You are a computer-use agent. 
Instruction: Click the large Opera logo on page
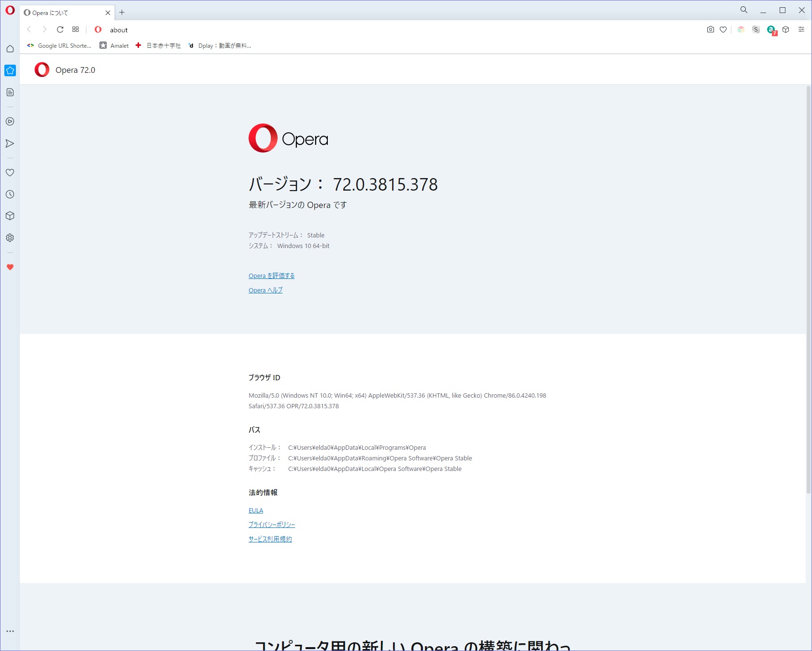(288, 138)
